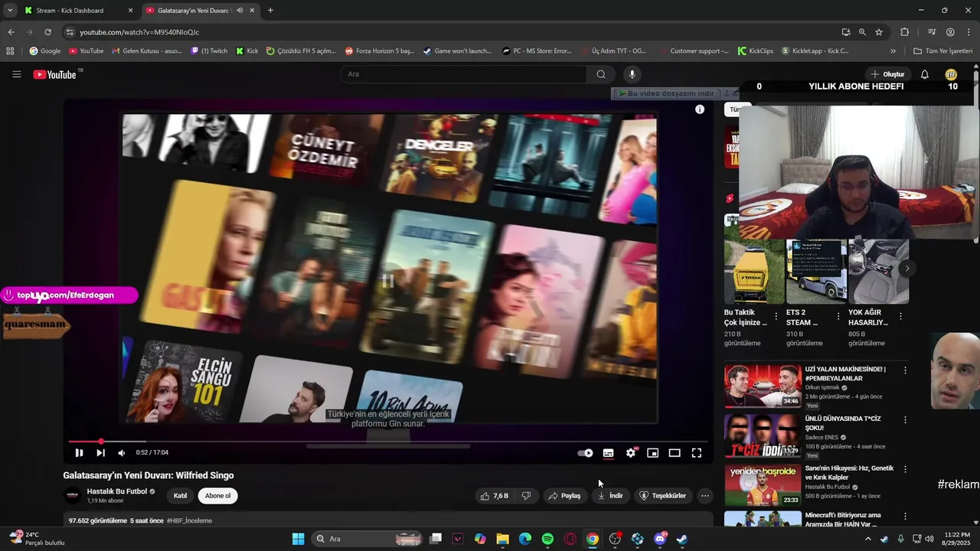980x551 pixels.
Task: Subscribe using the Abone ol button
Action: 217,496
